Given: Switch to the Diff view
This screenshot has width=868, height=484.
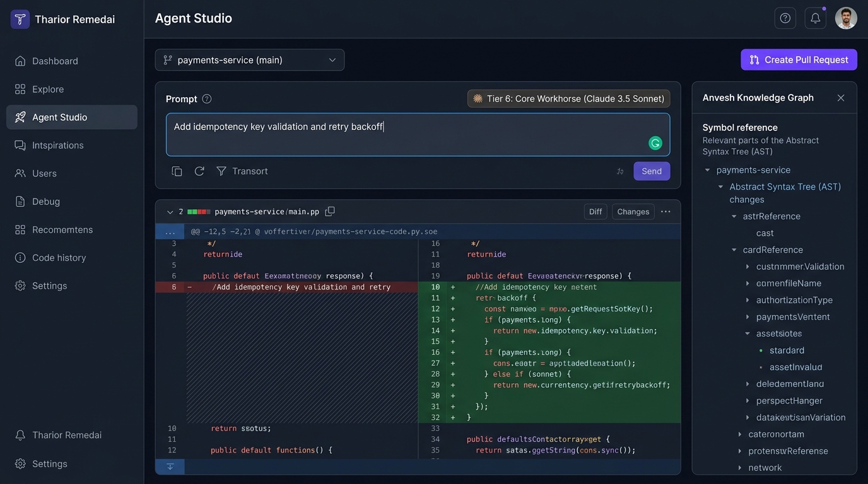Looking at the screenshot, I should point(595,212).
